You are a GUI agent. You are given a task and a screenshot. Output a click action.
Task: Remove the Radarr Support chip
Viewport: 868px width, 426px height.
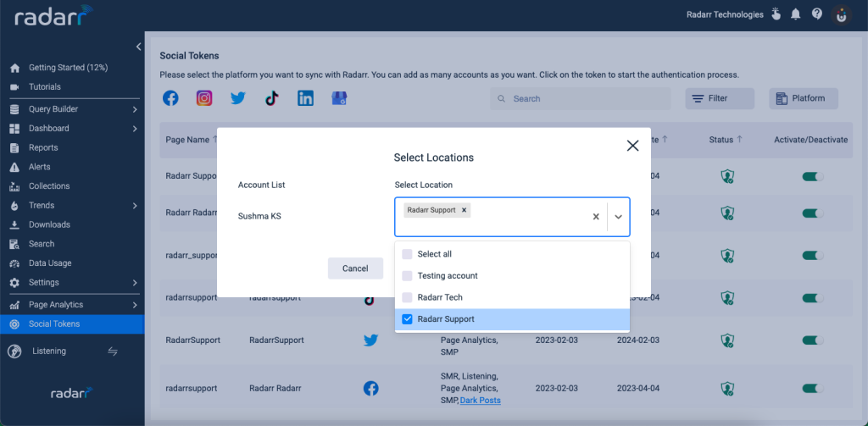click(464, 210)
